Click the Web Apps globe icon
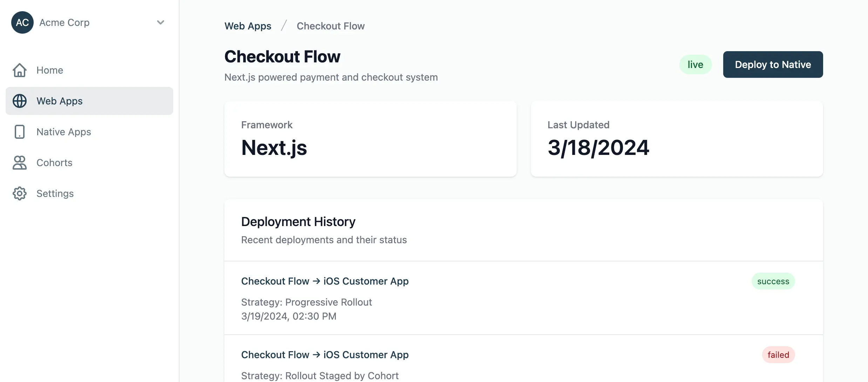 [x=20, y=101]
